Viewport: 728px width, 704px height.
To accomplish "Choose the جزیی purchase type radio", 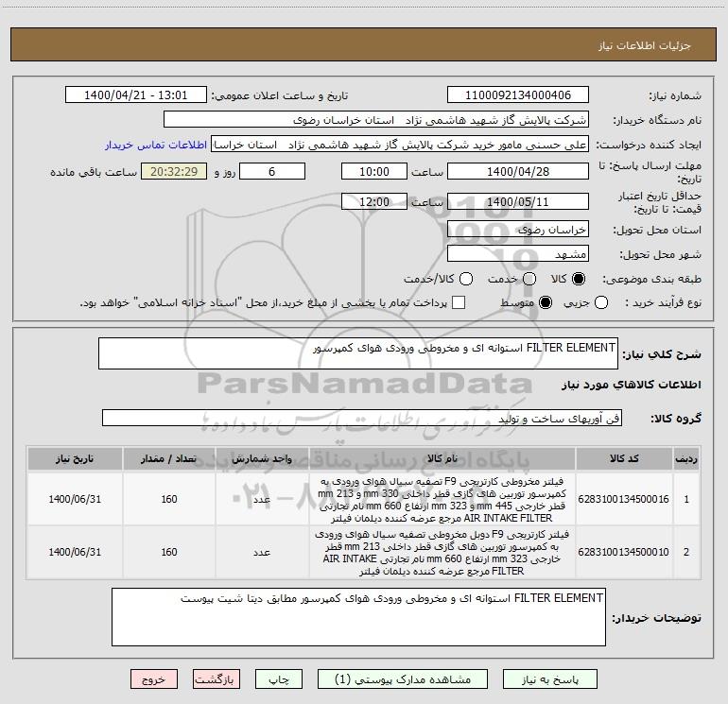I will point(601,302).
